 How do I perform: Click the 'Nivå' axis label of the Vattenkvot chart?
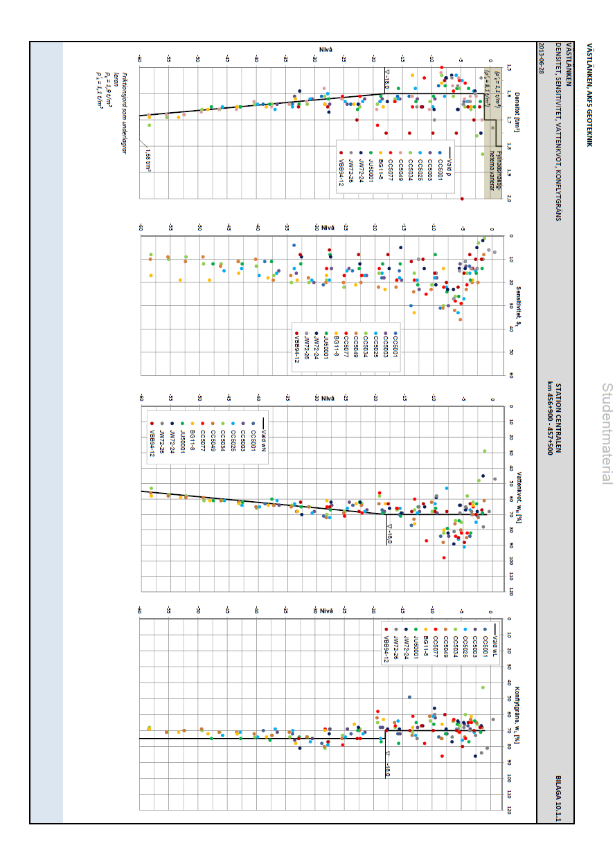[x=327, y=398]
